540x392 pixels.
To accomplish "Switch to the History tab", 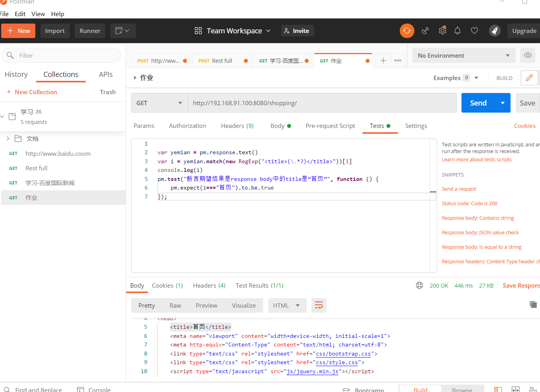I will click(x=16, y=74).
